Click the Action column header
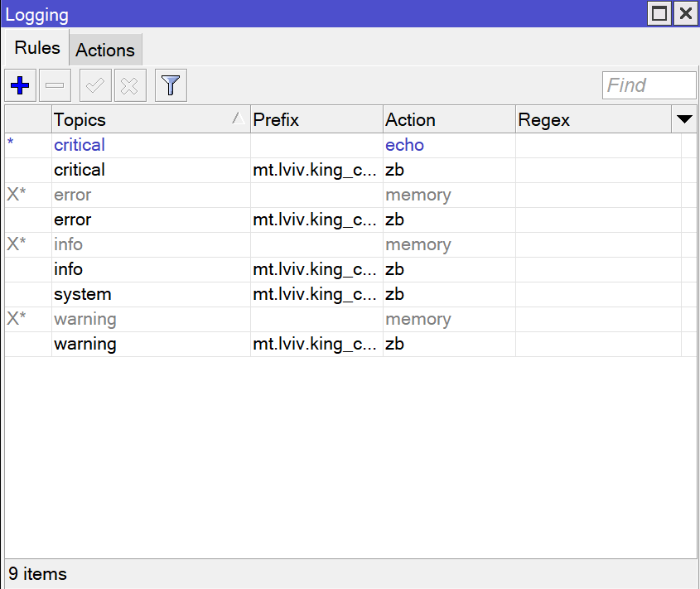The image size is (700, 589). (448, 119)
